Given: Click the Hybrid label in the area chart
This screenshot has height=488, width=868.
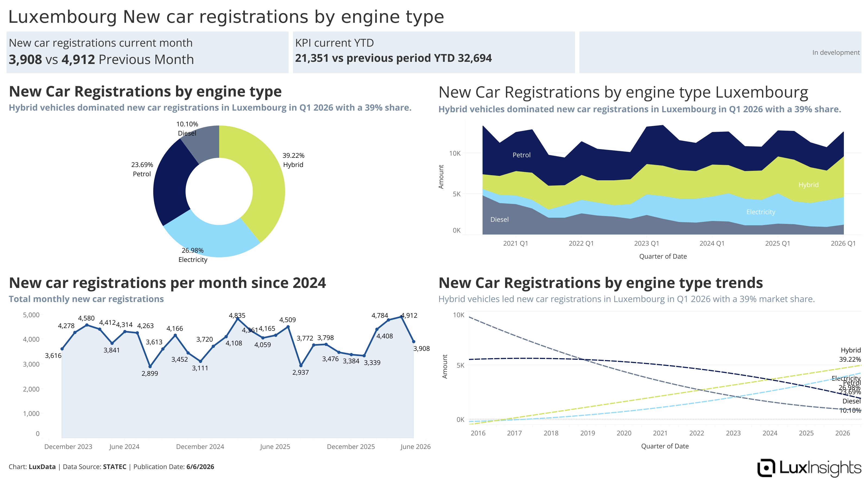Looking at the screenshot, I should (808, 185).
